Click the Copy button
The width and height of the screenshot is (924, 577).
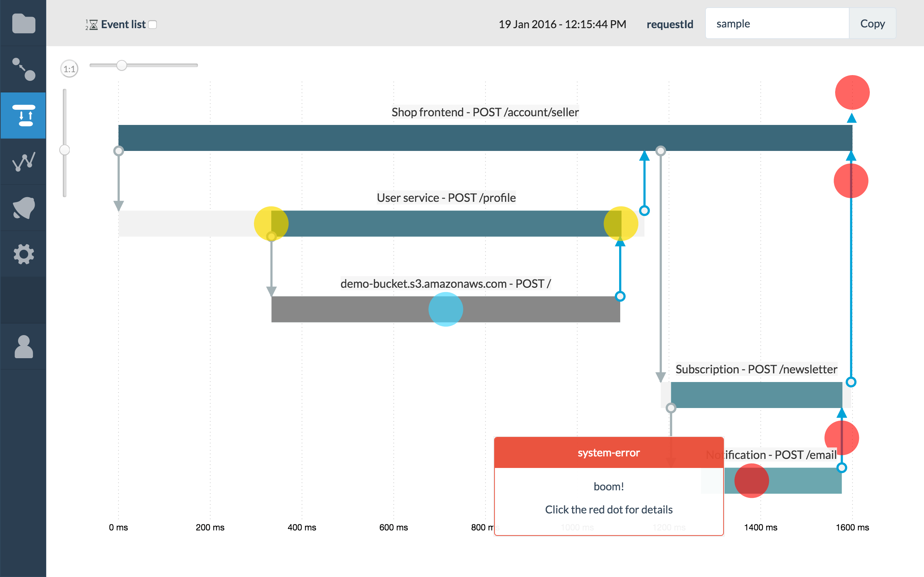click(872, 24)
